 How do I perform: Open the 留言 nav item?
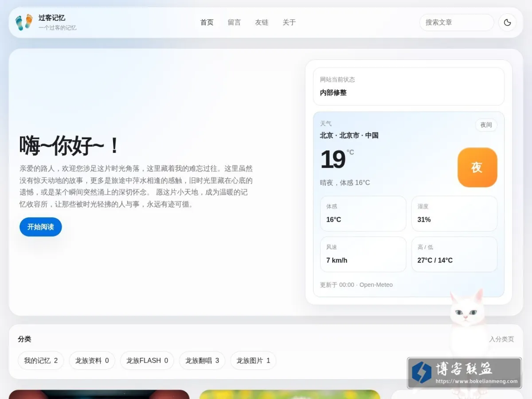tap(235, 22)
